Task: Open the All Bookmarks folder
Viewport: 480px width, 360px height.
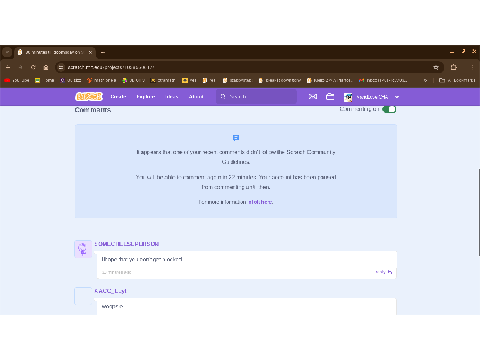Action: click(x=457, y=80)
